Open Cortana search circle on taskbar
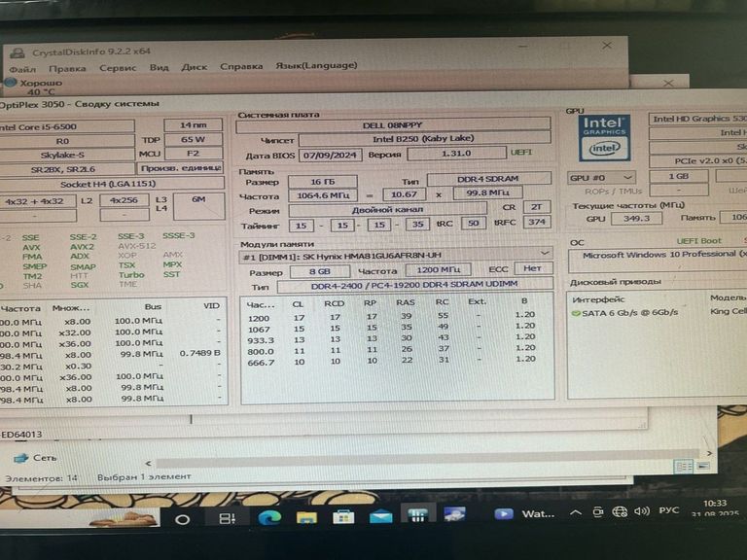This screenshot has width=747, height=560. click(183, 519)
